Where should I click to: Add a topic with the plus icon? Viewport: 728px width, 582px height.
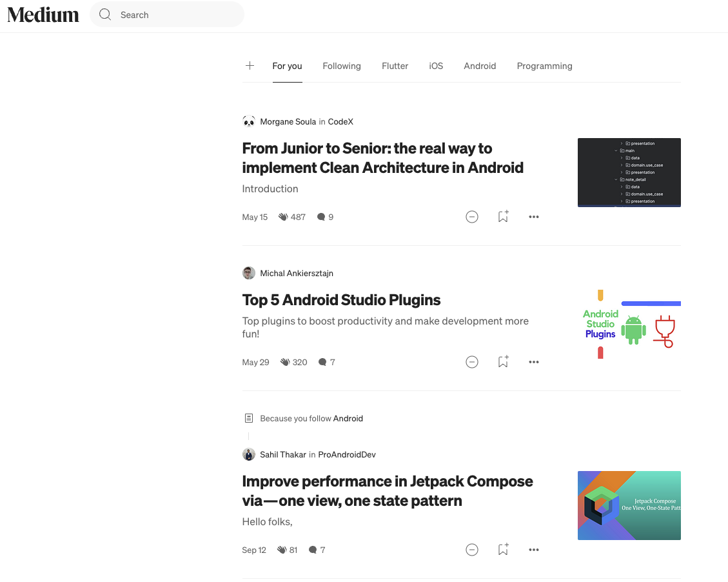click(250, 66)
